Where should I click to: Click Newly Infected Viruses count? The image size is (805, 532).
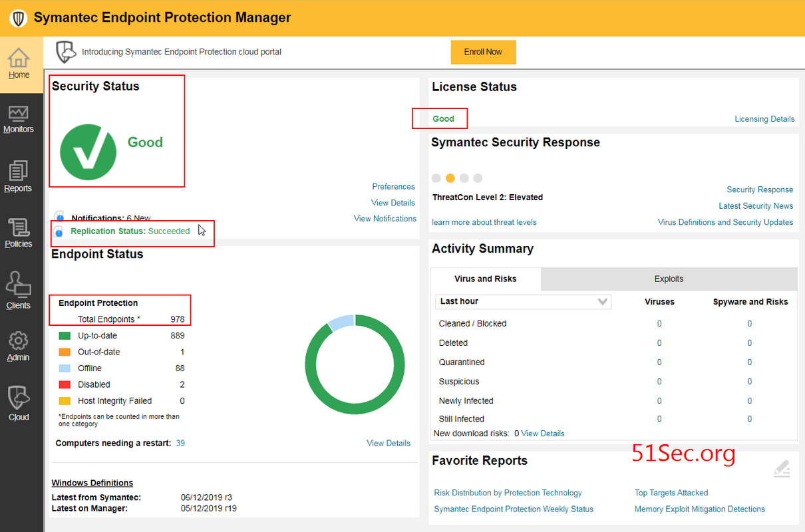click(659, 401)
